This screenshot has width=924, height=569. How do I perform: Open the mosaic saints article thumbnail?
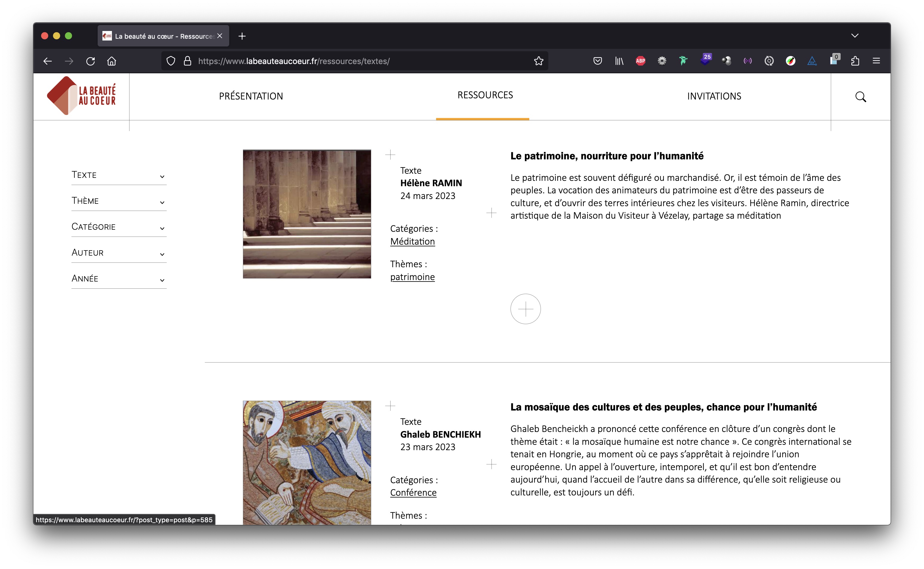click(x=307, y=463)
